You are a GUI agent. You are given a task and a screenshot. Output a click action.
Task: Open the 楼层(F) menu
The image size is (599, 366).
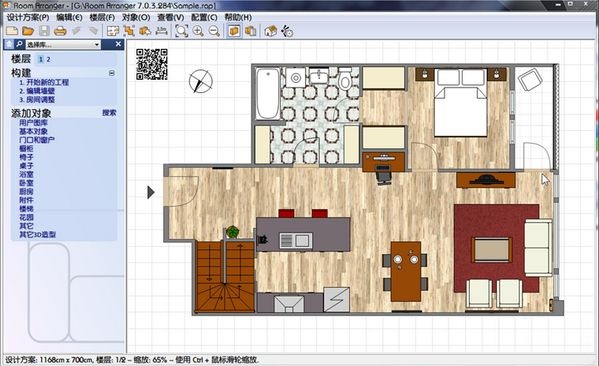[x=102, y=17]
